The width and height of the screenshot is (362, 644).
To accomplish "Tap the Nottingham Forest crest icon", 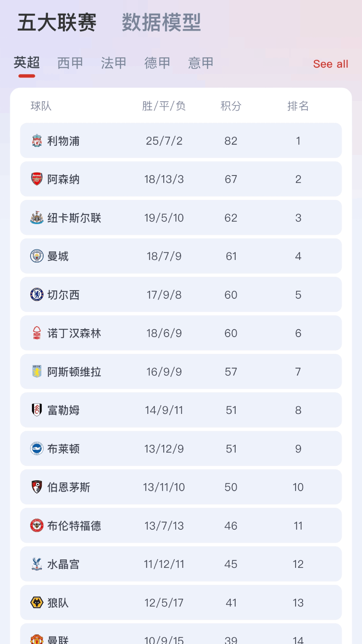I will (x=37, y=333).
